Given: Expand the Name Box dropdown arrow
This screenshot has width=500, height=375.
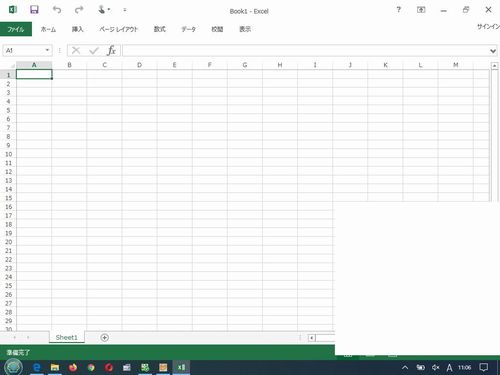Looking at the screenshot, I should [47, 50].
